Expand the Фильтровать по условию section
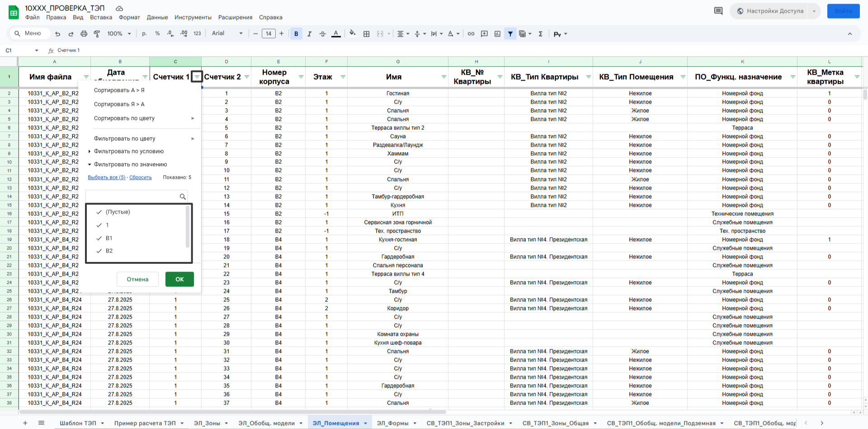The height and width of the screenshot is (429, 868). click(128, 152)
